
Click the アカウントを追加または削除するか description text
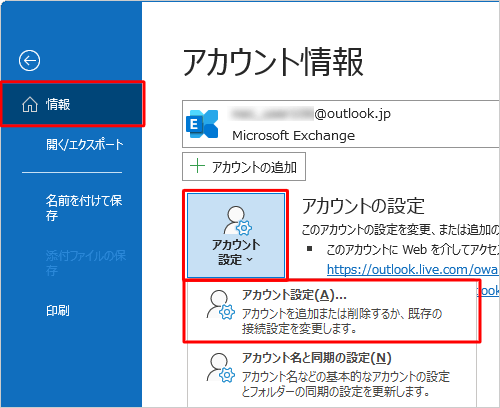pyautogui.click(x=342, y=321)
